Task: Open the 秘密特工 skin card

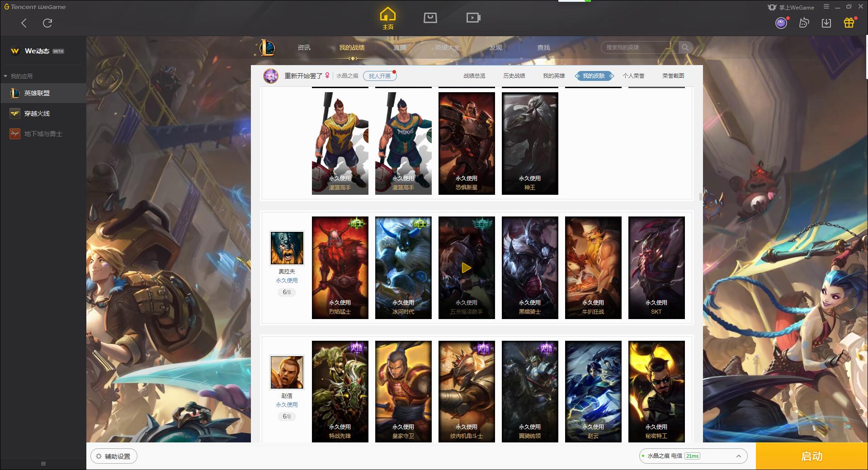Action: (x=656, y=391)
